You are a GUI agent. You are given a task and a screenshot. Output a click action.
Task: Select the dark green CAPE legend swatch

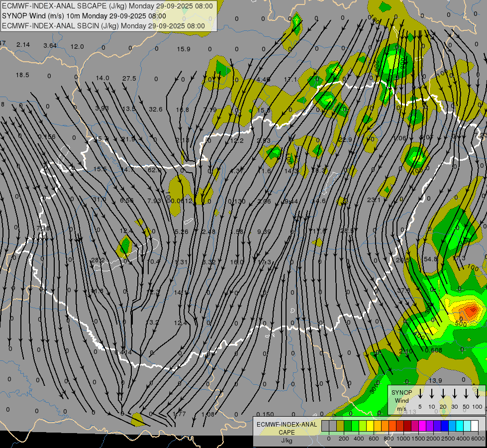pos(348,426)
